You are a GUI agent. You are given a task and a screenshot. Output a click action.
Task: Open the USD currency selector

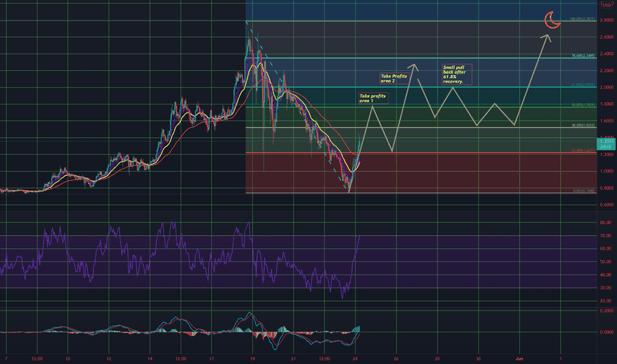point(608,5)
